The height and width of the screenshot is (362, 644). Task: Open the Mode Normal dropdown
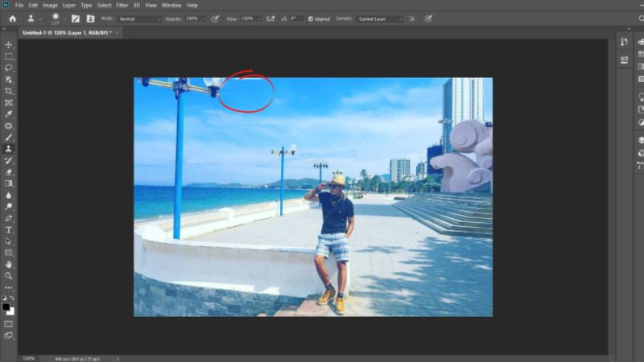click(x=139, y=19)
